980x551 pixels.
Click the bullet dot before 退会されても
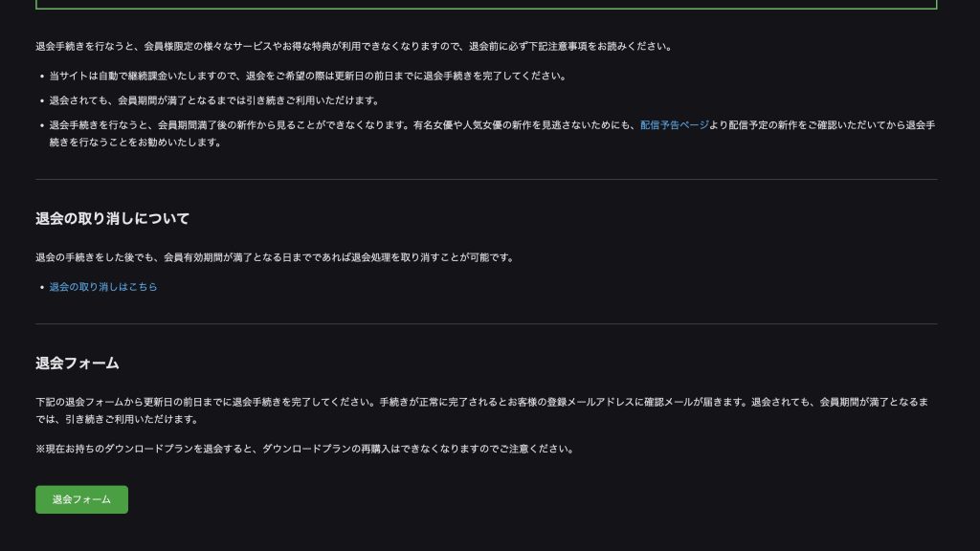click(x=41, y=100)
